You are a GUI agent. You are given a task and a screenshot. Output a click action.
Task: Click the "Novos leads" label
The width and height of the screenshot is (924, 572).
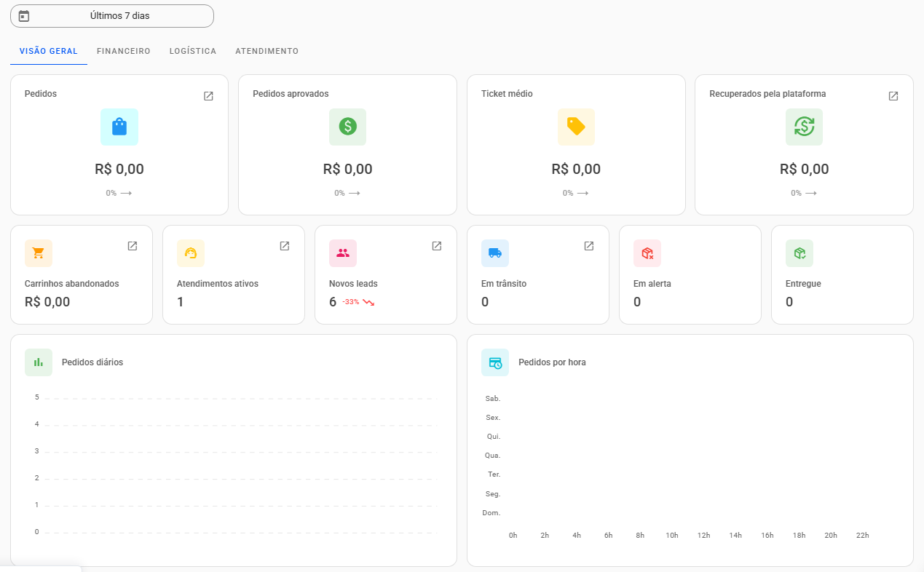point(353,284)
